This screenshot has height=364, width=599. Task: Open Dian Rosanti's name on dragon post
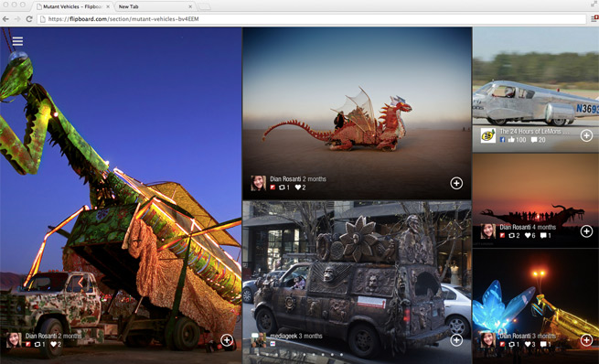point(285,178)
